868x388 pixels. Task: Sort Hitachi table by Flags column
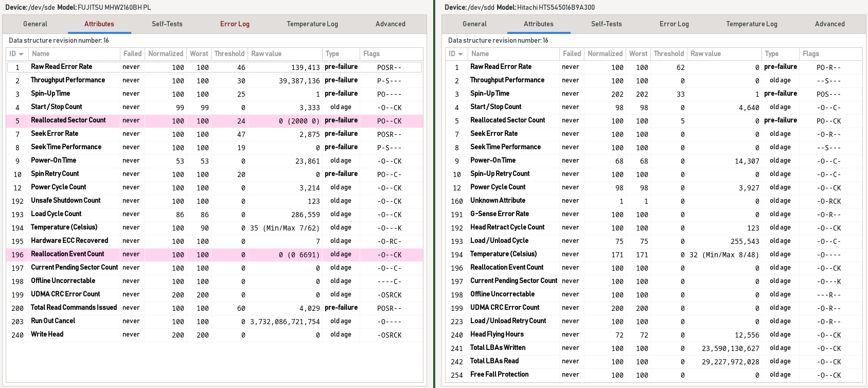(x=830, y=54)
